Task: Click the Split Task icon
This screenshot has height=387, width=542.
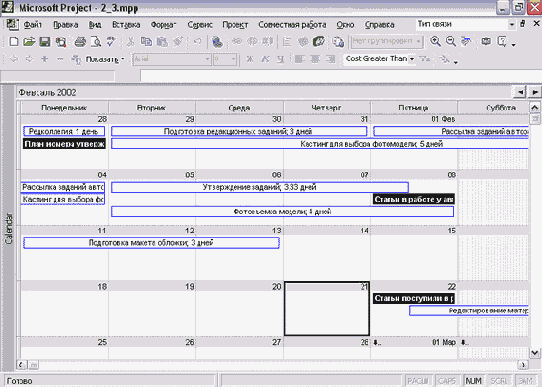Action: tap(268, 42)
